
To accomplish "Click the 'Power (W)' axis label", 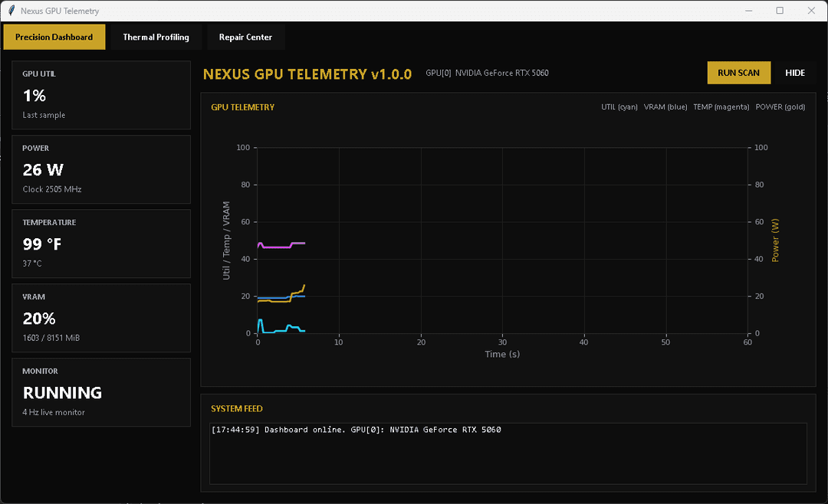I will pyautogui.click(x=775, y=241).
